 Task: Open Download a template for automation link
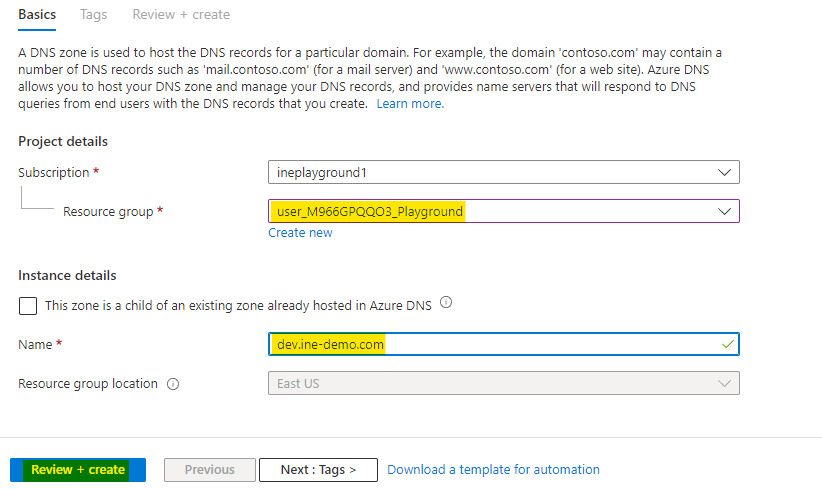493,470
